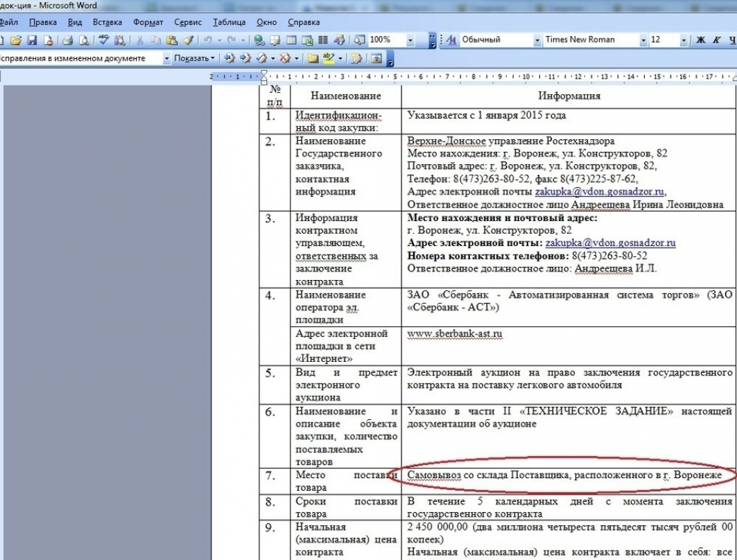737x560 pixels.
Task: Save the document with the floppy disk icon
Action: coord(31,40)
